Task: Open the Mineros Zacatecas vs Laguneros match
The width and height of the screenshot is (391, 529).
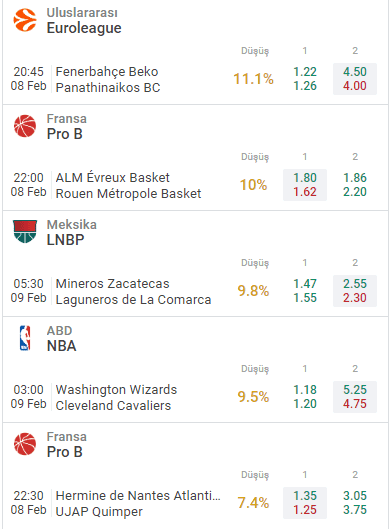Action: (x=133, y=291)
